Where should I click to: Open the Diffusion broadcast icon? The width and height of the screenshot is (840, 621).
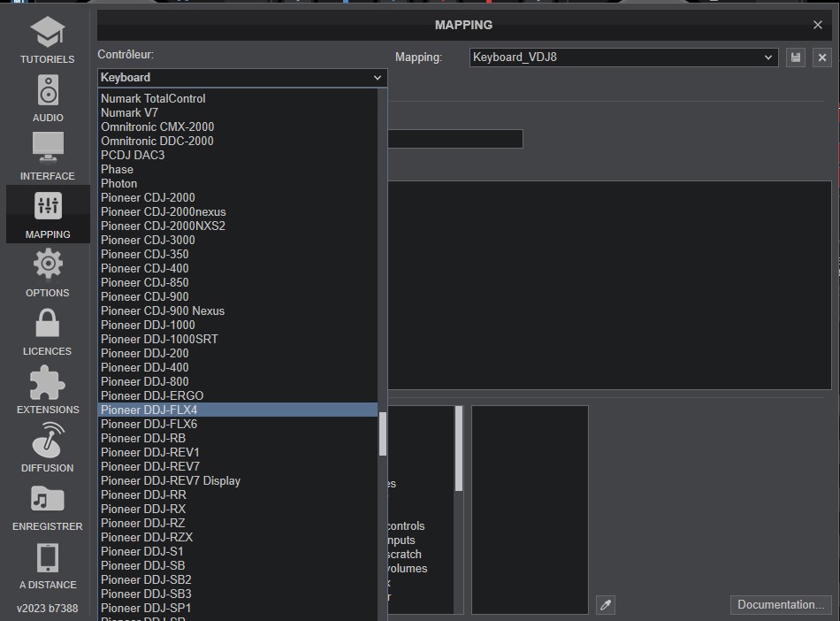pyautogui.click(x=48, y=440)
